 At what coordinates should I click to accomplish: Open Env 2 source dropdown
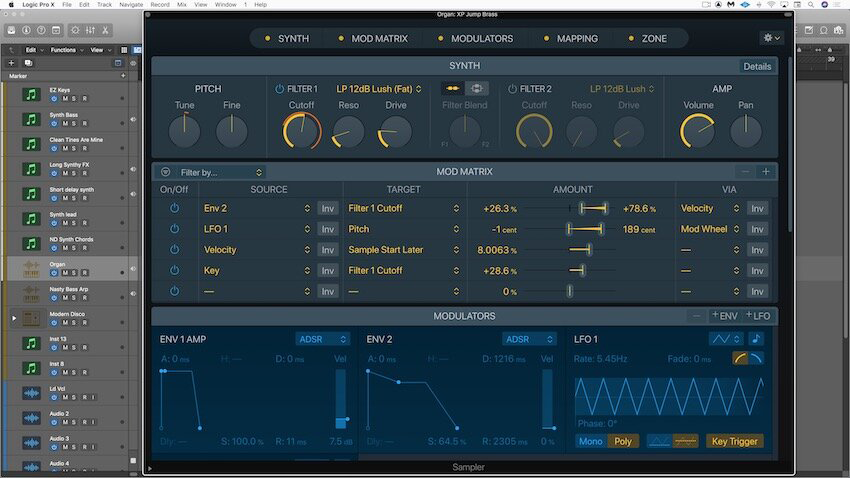[256, 208]
